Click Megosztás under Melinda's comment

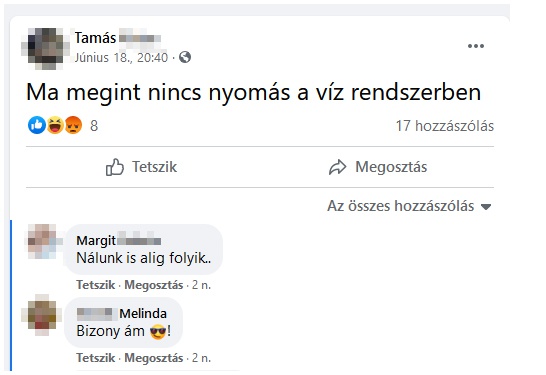154,358
